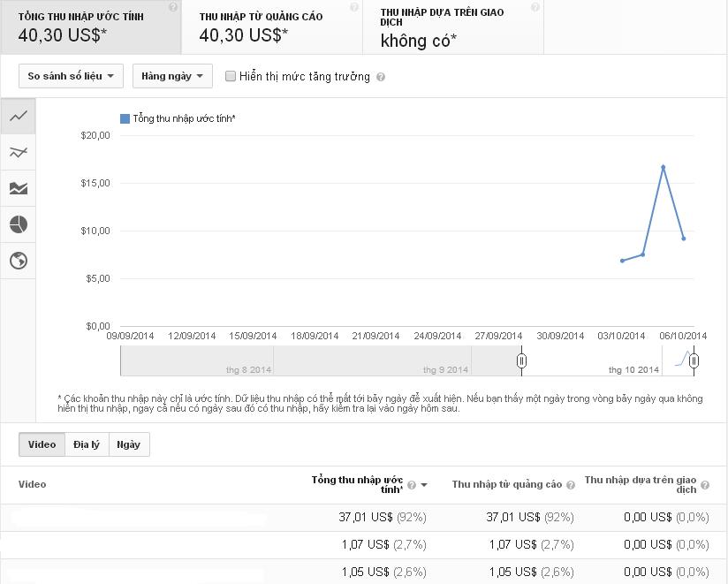Switch to the Địa lý tab
728x584 pixels.
(x=87, y=444)
